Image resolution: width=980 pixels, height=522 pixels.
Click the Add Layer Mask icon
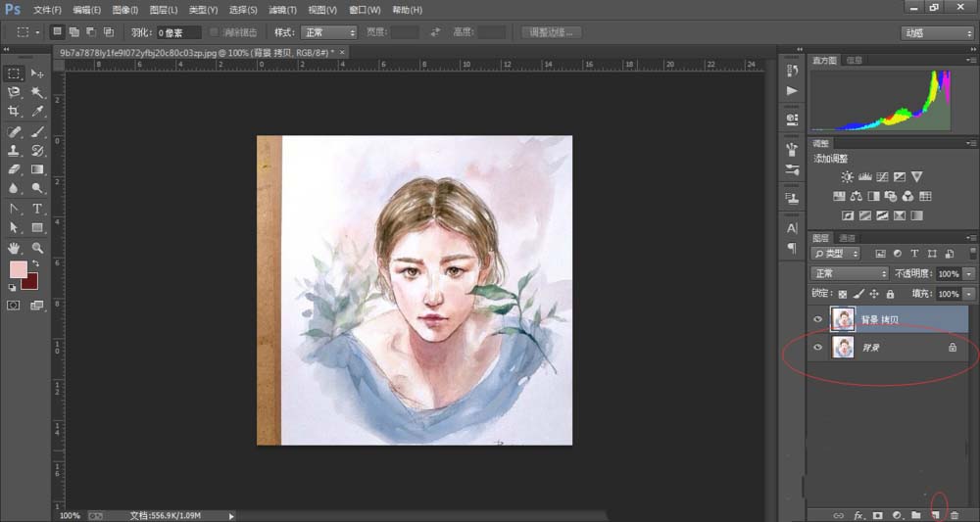(877, 514)
